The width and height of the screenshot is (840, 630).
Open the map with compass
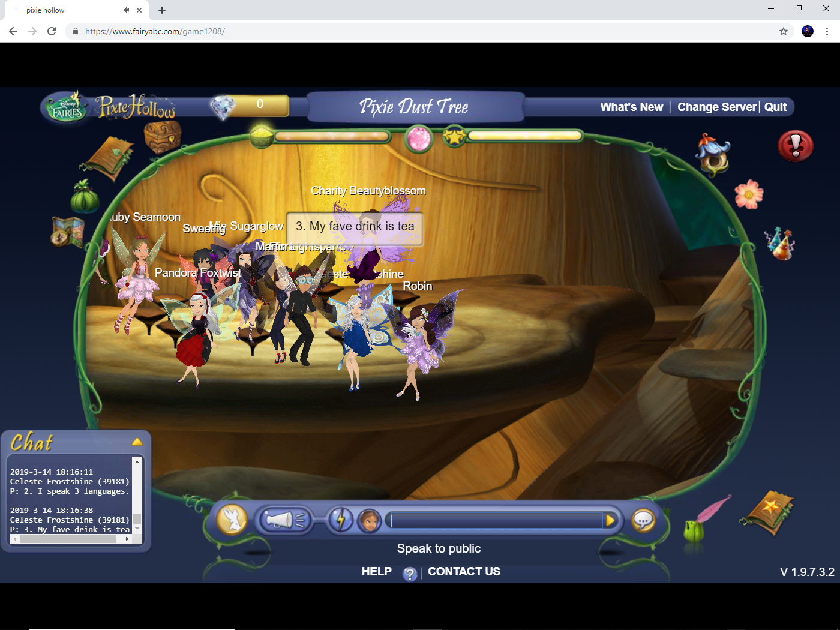click(66, 232)
